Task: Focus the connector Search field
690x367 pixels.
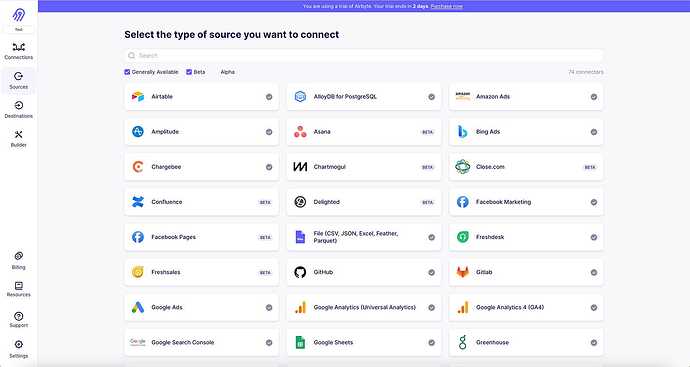Action: 363,55
